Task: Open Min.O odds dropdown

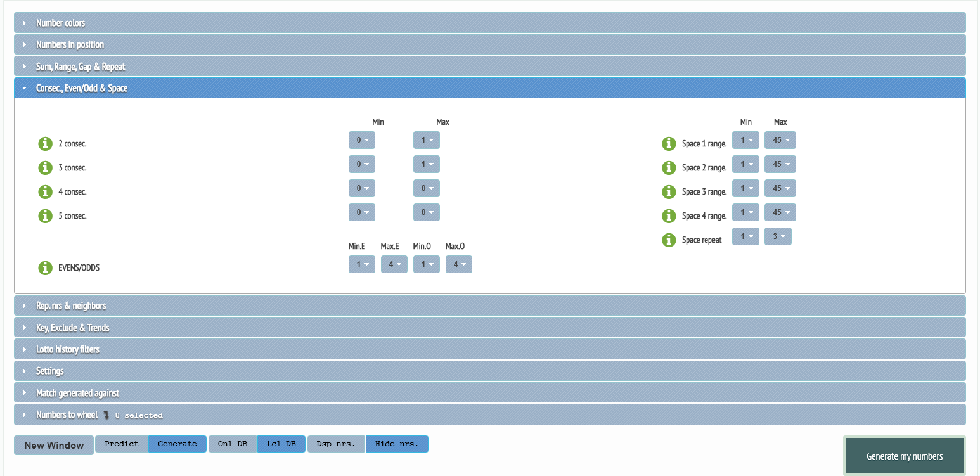Action: (x=427, y=264)
